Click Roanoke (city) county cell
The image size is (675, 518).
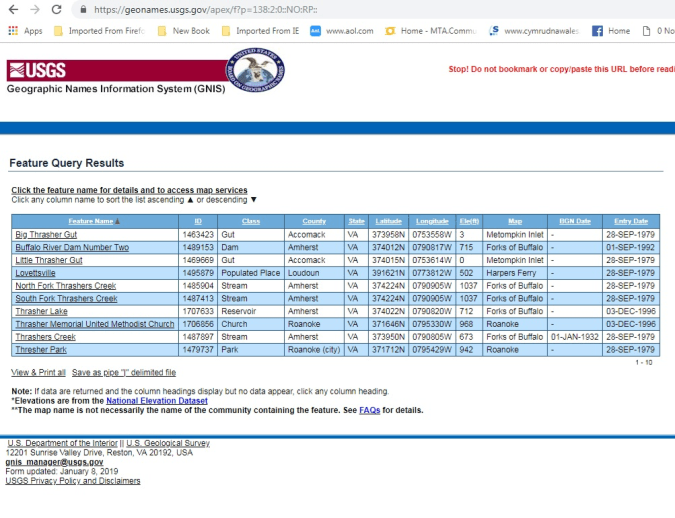(314, 350)
